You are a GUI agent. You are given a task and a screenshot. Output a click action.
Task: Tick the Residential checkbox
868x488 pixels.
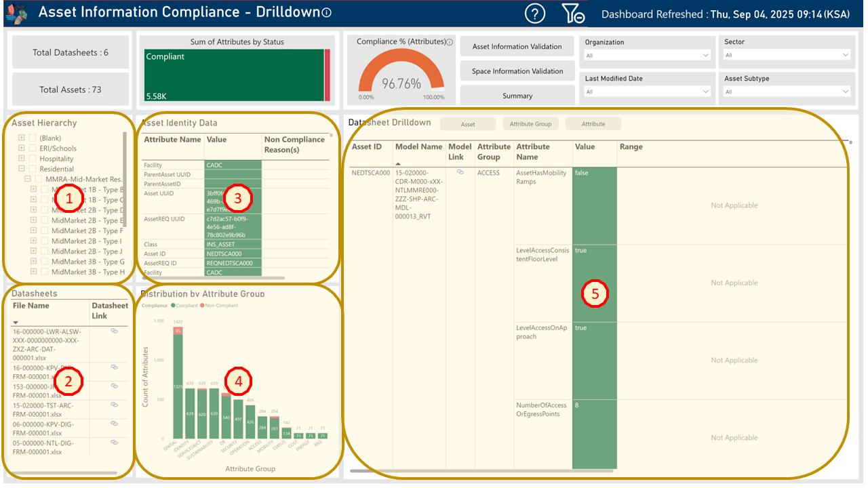tap(33, 169)
